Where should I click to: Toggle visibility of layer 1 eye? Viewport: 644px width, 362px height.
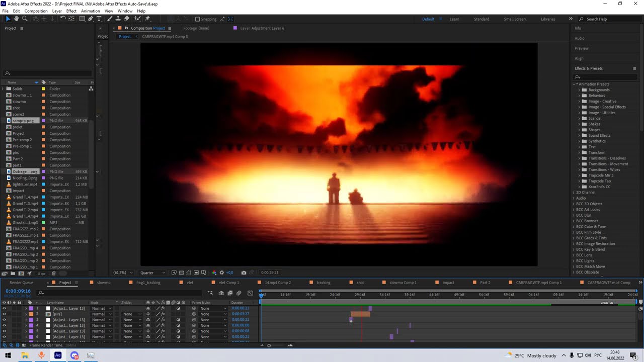tap(4, 308)
